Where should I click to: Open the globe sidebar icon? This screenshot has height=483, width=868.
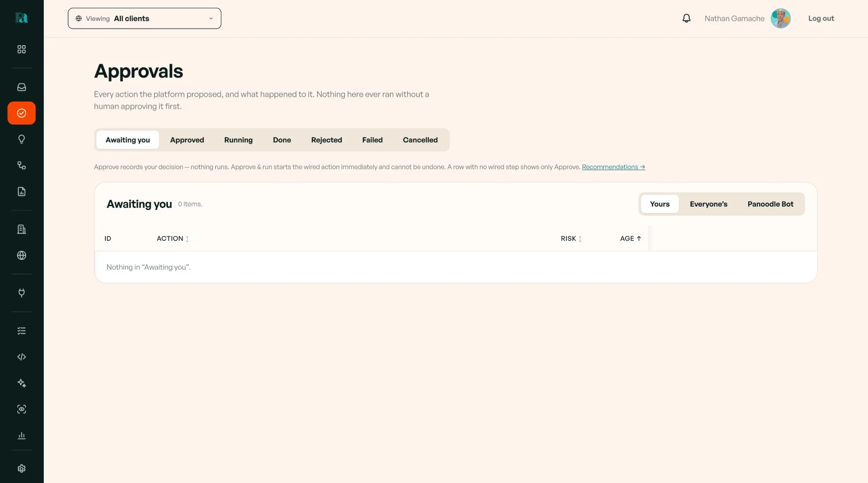point(21,255)
